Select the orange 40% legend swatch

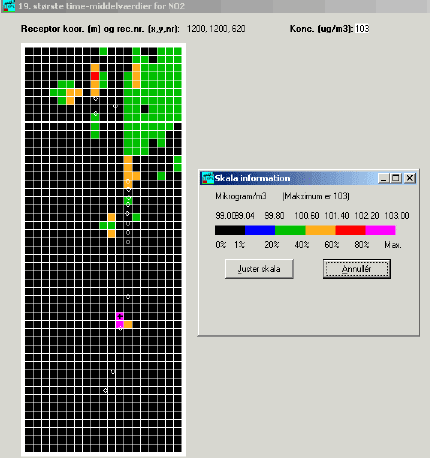[320, 230]
